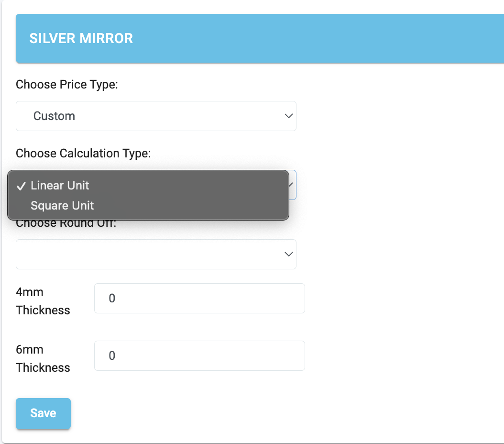This screenshot has width=504, height=444.
Task: Open the Choose Price Type dropdown
Action: [x=156, y=116]
